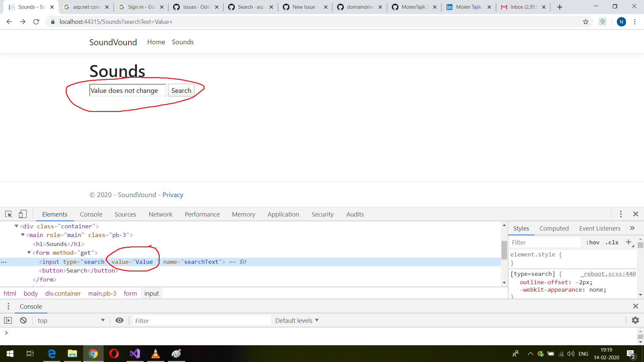Viewport: 644px width, 362px height.
Task: Open the Default levels dropdown
Action: point(296,320)
